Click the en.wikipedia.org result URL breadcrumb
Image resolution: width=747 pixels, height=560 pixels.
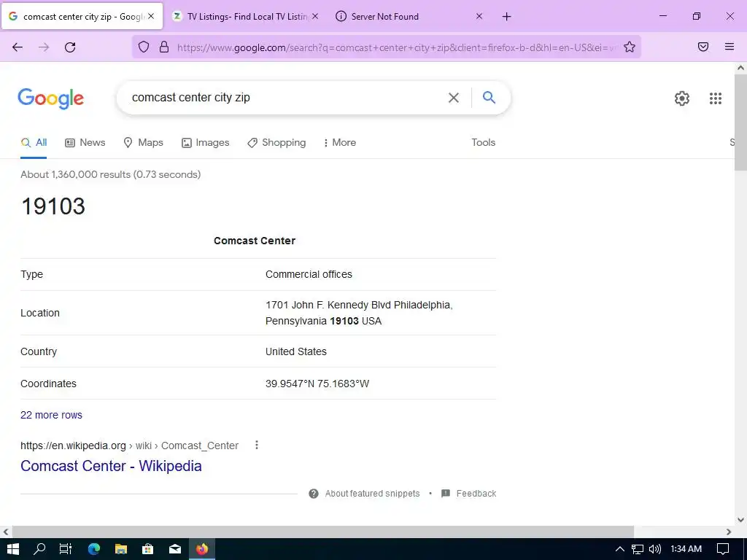[130, 446]
